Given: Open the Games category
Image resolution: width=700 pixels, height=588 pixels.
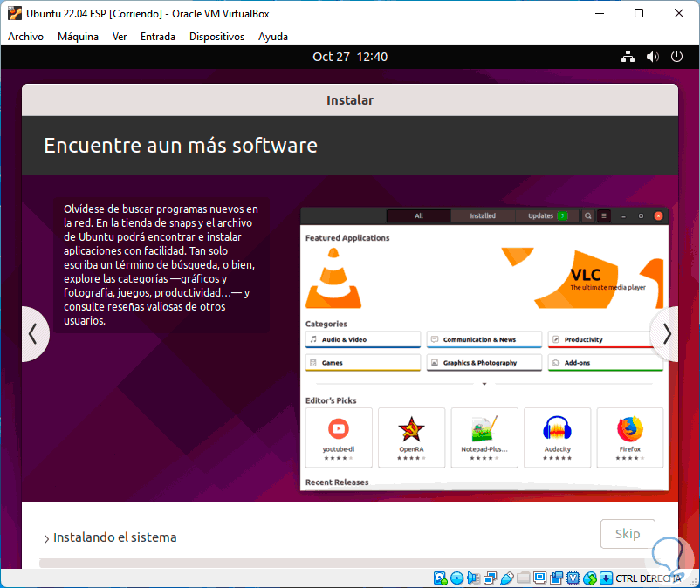Looking at the screenshot, I should tap(363, 363).
